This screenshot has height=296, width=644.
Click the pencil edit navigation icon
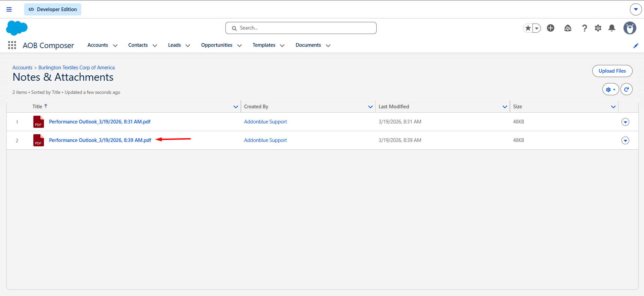636,46
